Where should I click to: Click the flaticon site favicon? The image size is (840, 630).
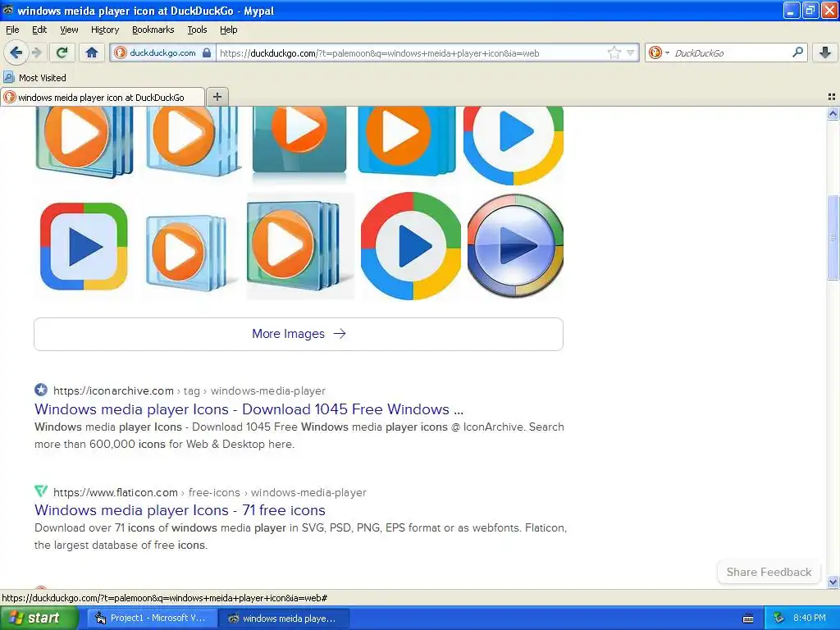point(41,491)
